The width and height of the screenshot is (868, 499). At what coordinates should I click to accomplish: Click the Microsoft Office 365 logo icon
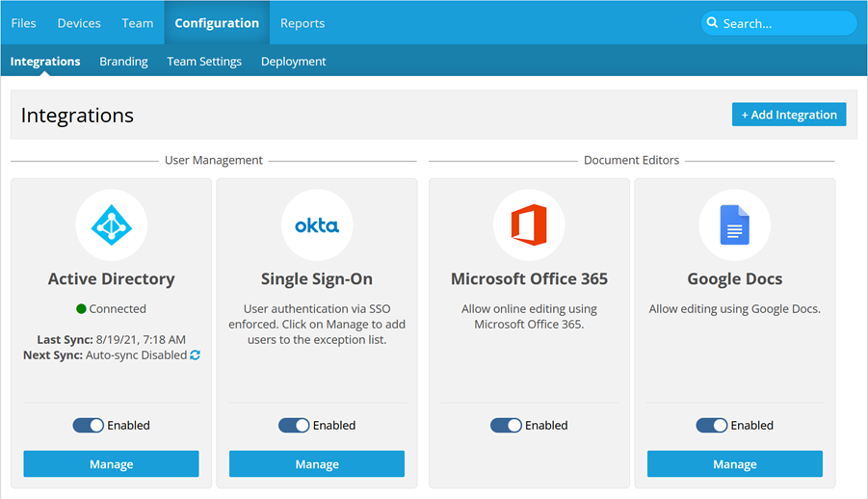[x=529, y=225]
